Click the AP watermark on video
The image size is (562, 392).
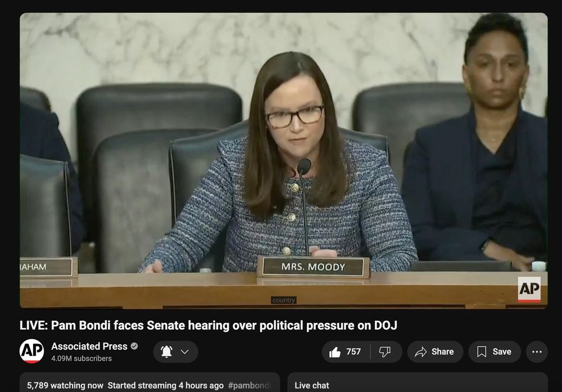coord(529,289)
